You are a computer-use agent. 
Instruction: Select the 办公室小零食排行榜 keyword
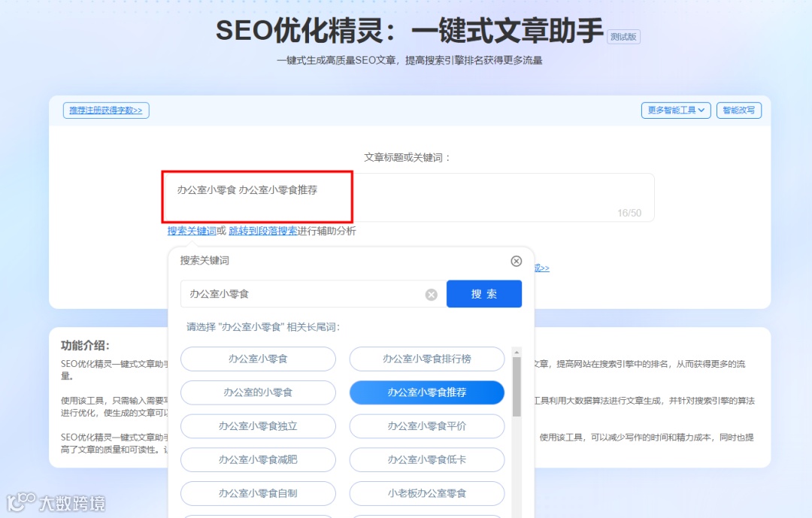click(x=427, y=359)
